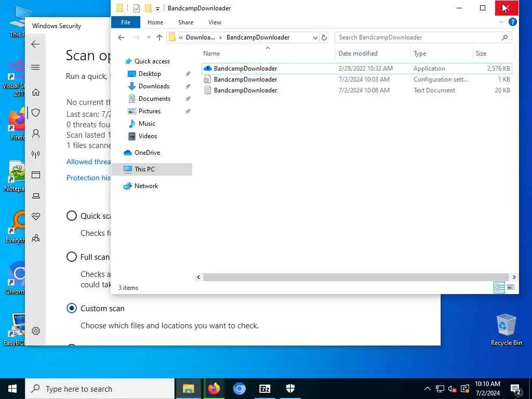The width and height of the screenshot is (532, 399).
Task: Open Virus & threat protection shield icon
Action: (36, 113)
